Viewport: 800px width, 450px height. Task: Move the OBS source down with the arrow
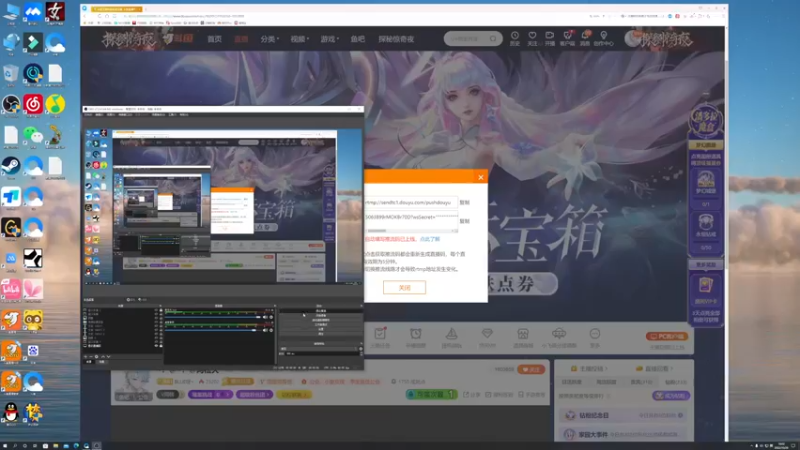click(109, 357)
